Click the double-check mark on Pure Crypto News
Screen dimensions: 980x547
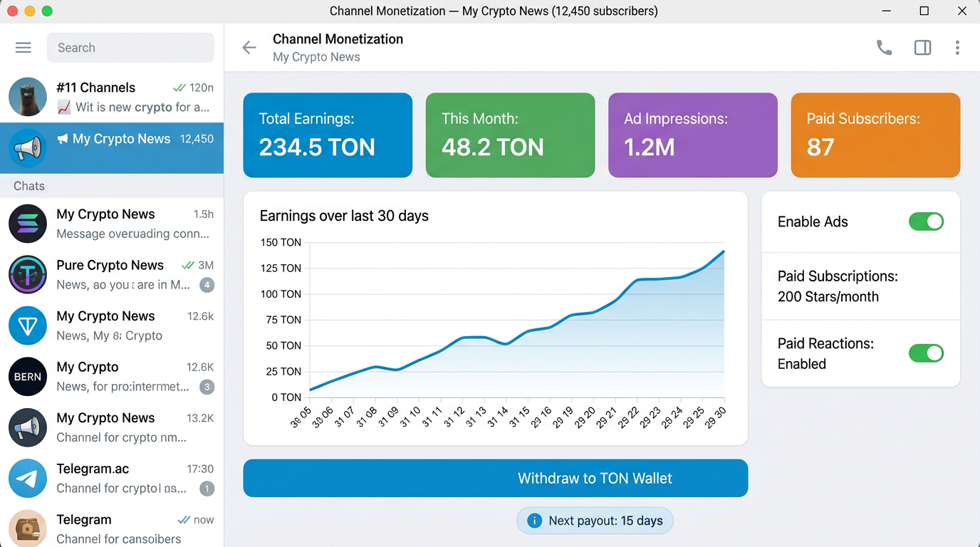coord(187,265)
